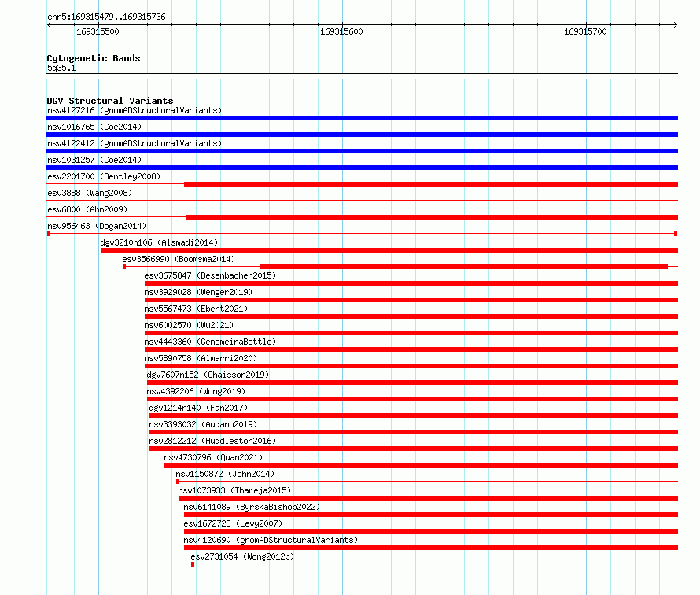Select dgv1214n140 (Fan2017) label

198,408
